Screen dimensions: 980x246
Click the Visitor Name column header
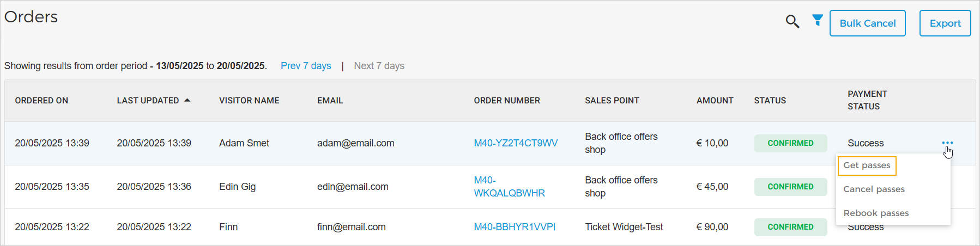tap(249, 101)
